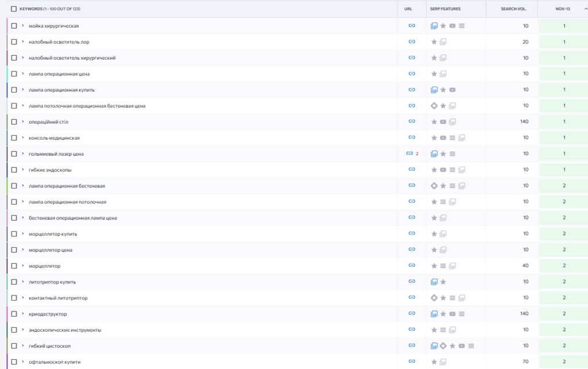
Task: Open URL link icon for мойка хирургическая
Action: point(412,25)
